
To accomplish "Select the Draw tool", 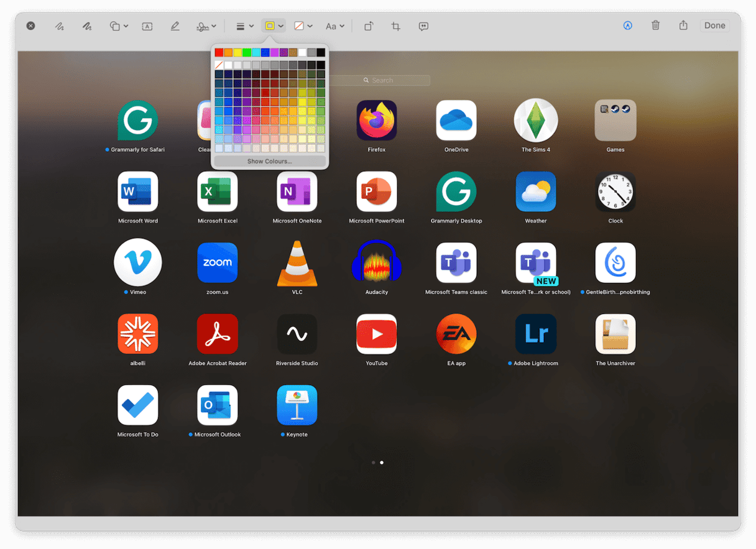I will (x=86, y=26).
